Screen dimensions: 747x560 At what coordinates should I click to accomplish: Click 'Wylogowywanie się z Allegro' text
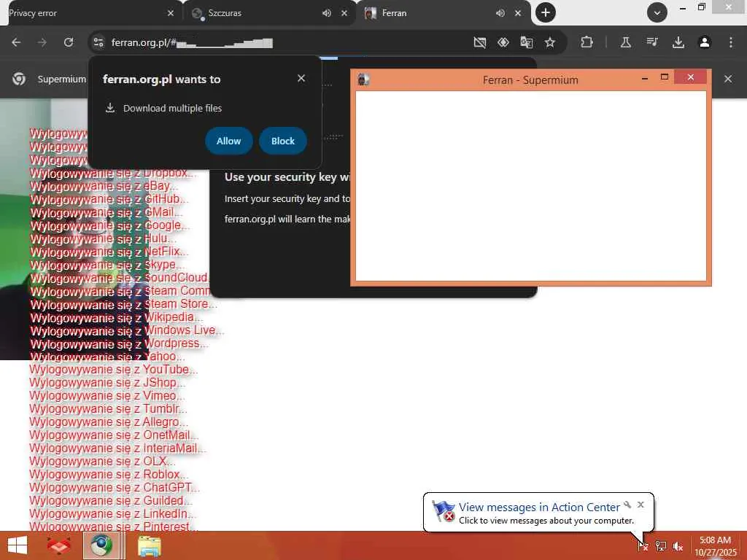109,422
